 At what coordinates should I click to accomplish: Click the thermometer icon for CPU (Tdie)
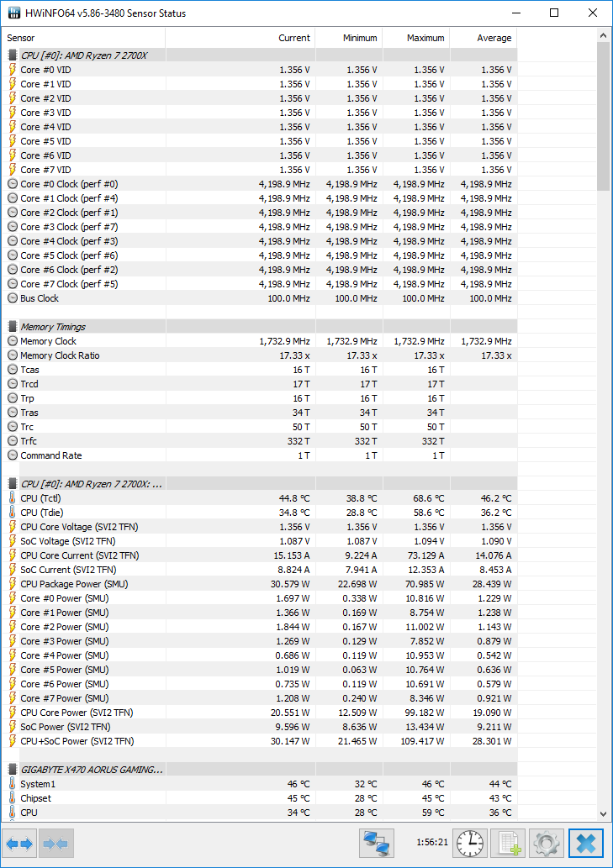point(13,512)
